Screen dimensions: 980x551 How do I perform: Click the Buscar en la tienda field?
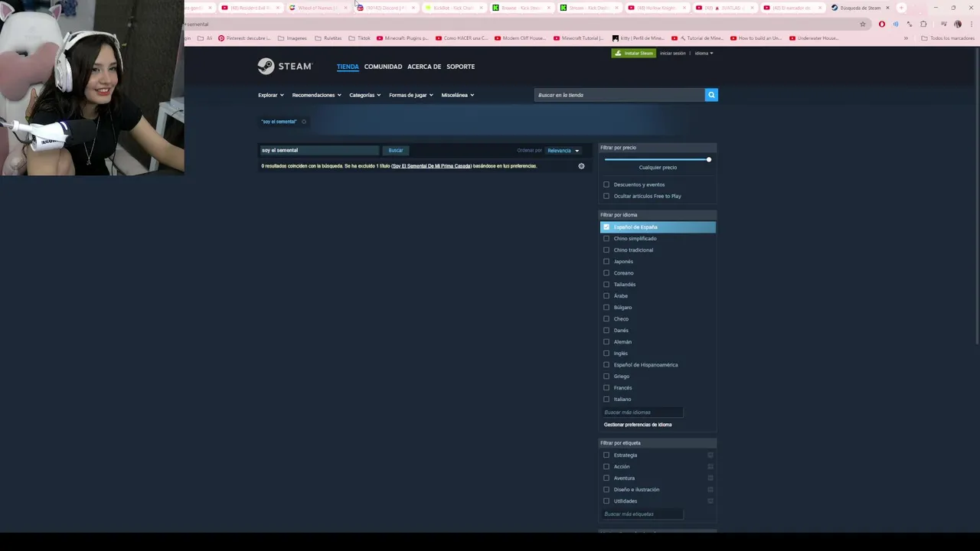click(x=619, y=95)
